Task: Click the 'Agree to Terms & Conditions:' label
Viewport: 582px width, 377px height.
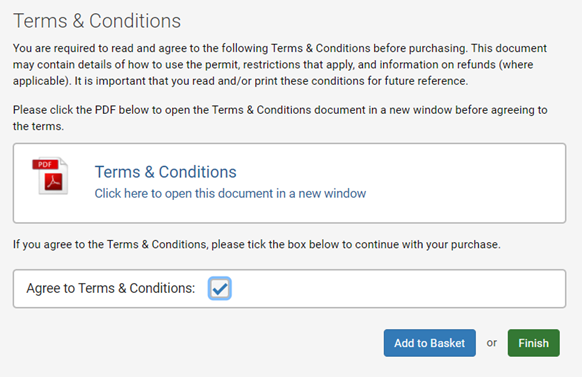Action: click(111, 288)
